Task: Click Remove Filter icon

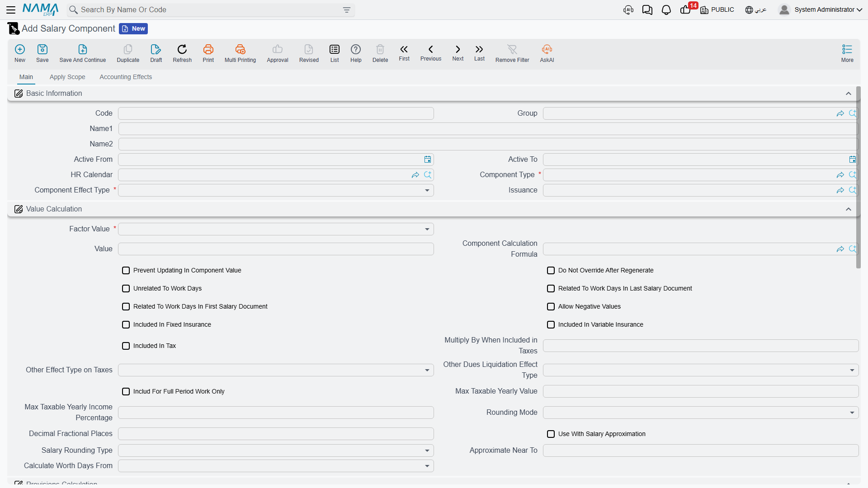Action: coord(512,53)
